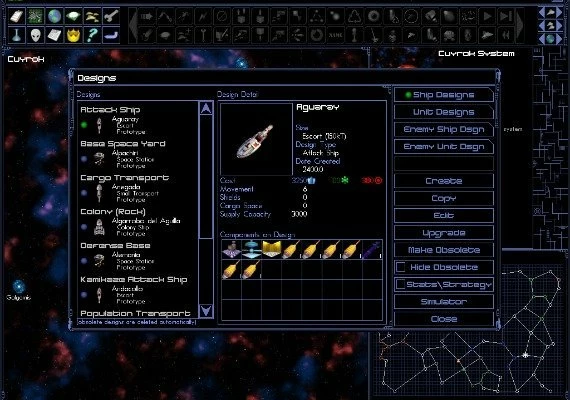Click the gold crown empire status icon

click(73, 35)
